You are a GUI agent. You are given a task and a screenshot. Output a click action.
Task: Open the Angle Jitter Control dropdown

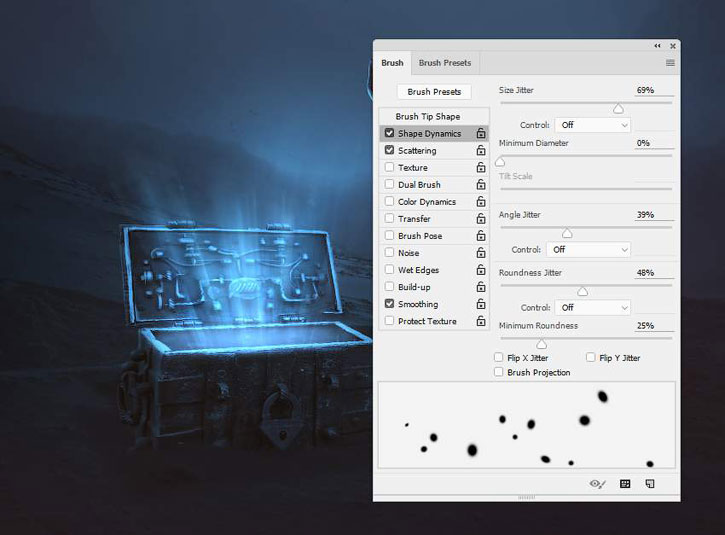589,250
